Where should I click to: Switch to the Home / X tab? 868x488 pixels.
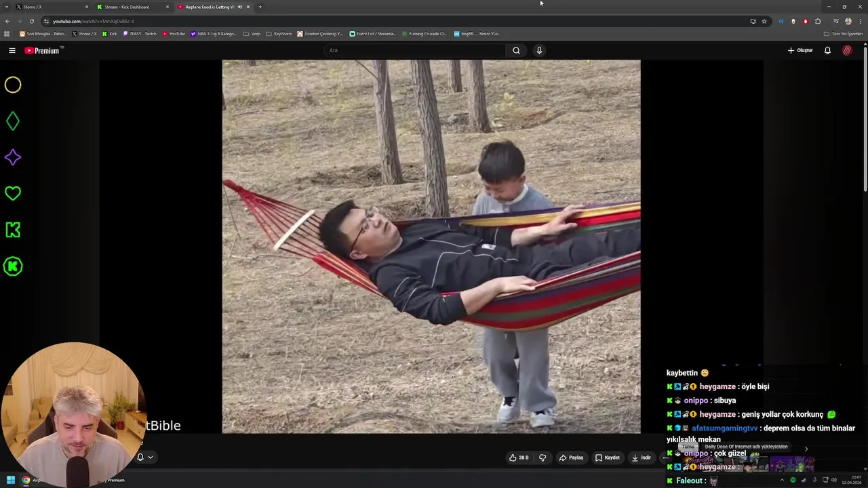coord(51,7)
